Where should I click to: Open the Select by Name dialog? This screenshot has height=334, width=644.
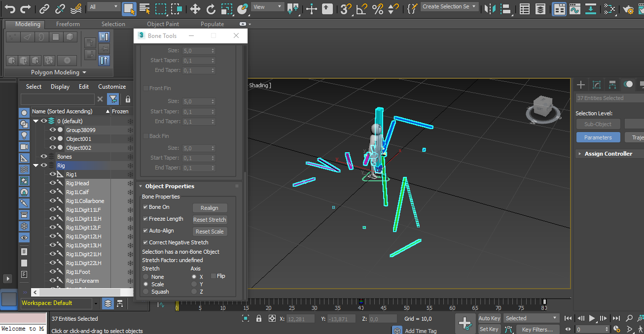(x=144, y=8)
